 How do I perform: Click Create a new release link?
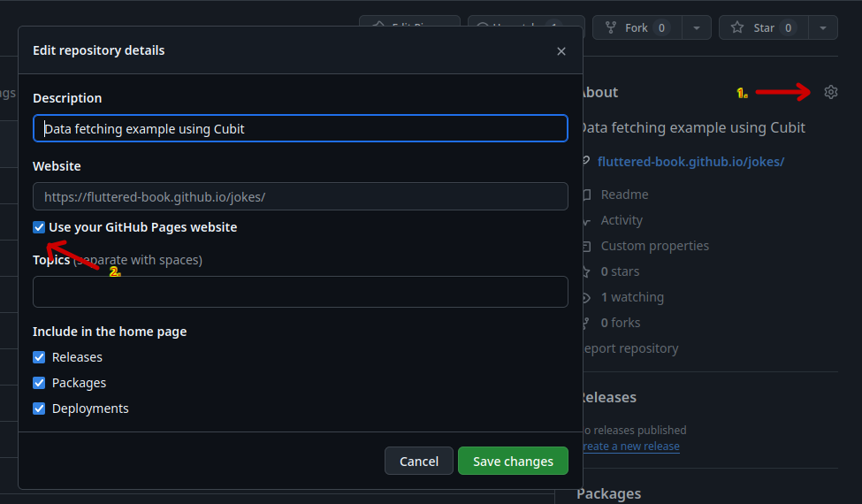point(631,447)
